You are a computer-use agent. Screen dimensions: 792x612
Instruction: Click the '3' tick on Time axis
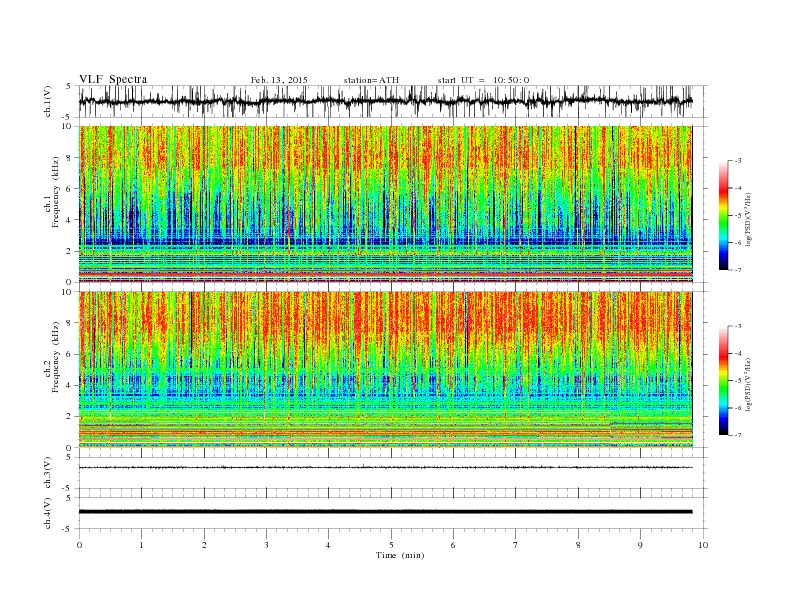point(266,545)
